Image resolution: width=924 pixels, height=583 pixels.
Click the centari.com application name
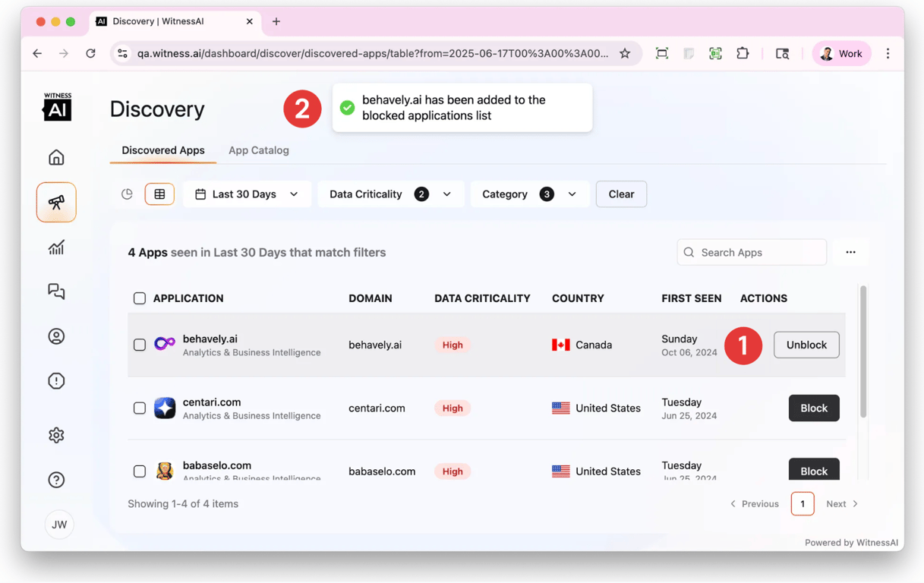(x=212, y=402)
